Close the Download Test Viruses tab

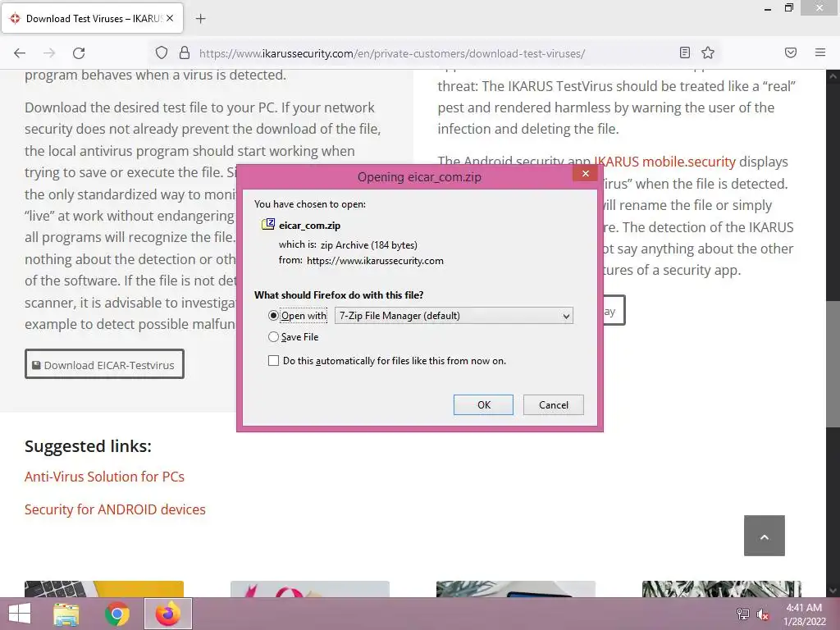click(x=170, y=18)
